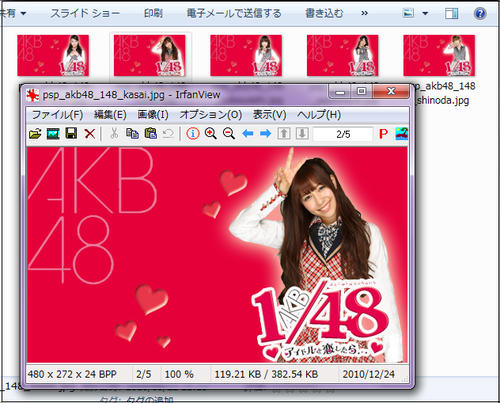Go to previous image blue left arrow
This screenshot has height=403, width=500.
coord(248,134)
